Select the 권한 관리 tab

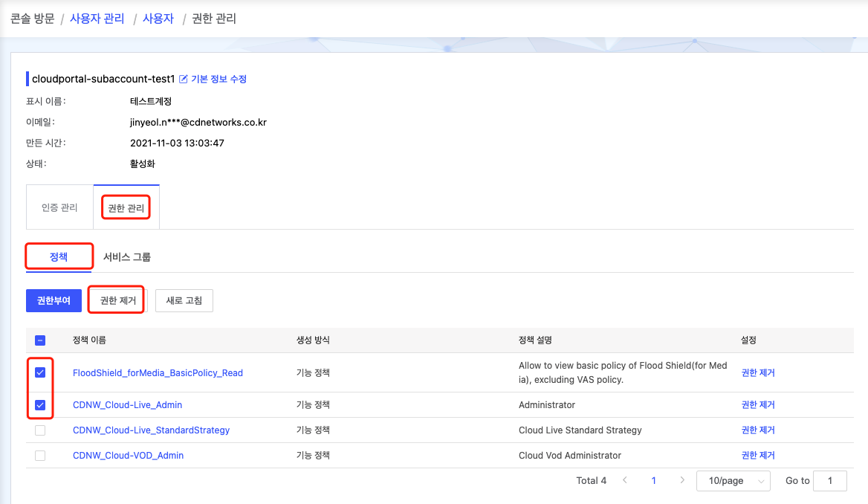[x=126, y=208]
